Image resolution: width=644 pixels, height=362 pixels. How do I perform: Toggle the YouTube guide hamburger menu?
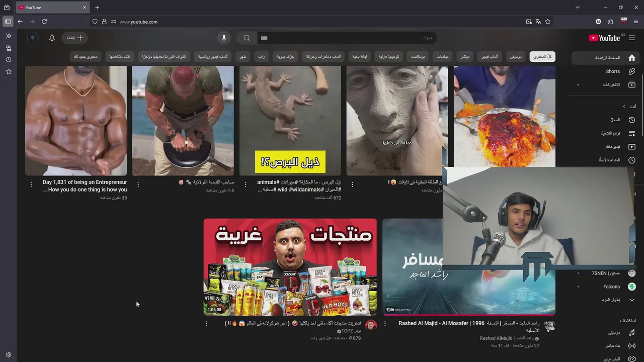click(632, 38)
